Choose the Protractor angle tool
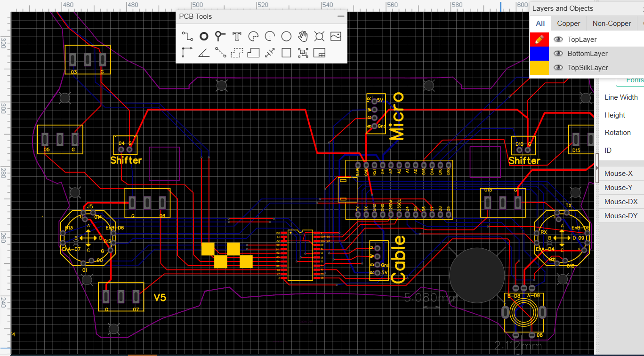The image size is (644, 356). (204, 53)
